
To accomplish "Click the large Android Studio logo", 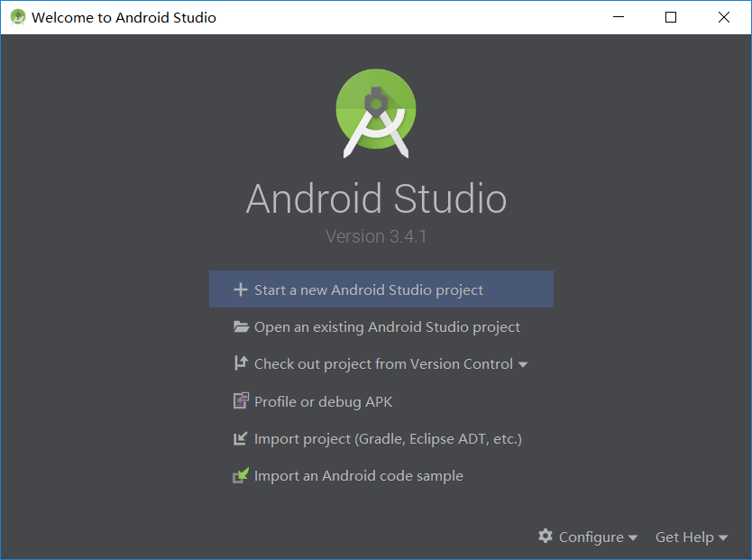I will (376, 114).
